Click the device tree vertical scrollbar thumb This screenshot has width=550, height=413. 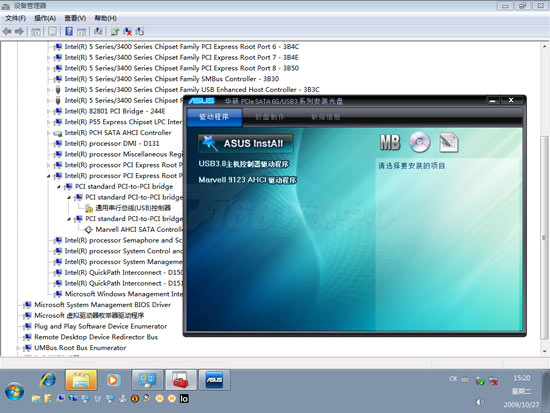[x=544, y=238]
